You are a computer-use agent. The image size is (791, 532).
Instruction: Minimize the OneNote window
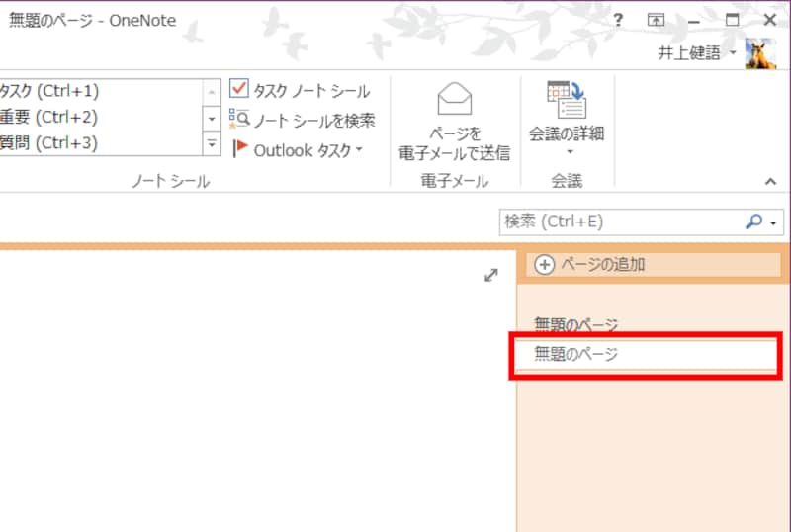[x=694, y=21]
